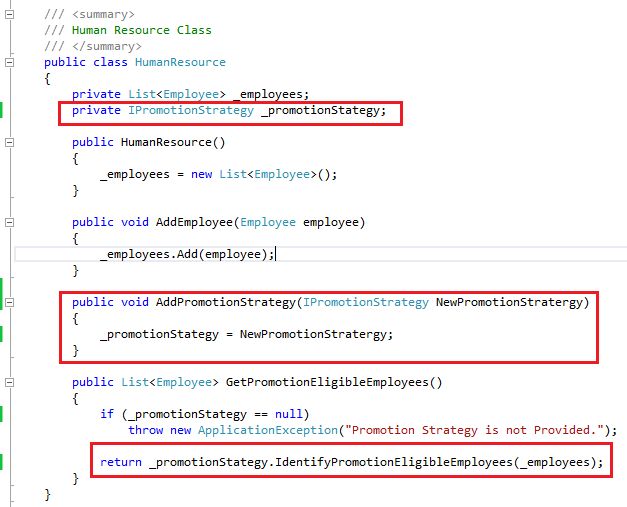
Task: Click the HumanResource class name
Action: pos(180,62)
